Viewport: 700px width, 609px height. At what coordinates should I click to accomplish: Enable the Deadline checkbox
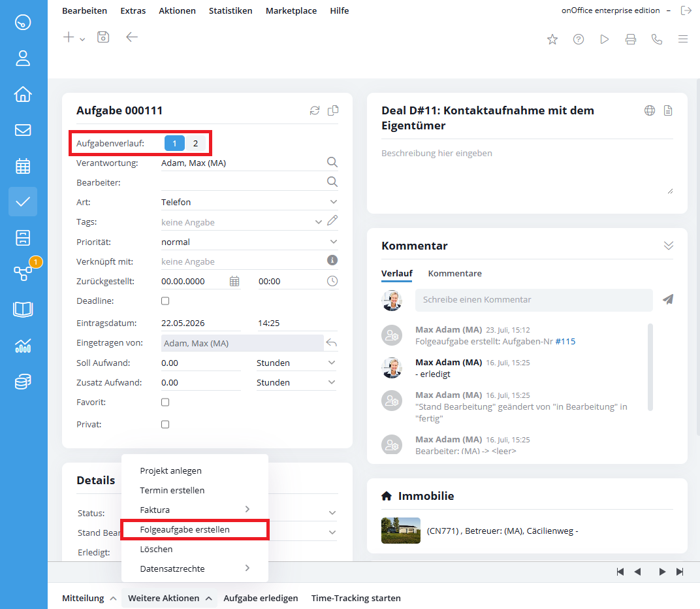click(x=165, y=301)
